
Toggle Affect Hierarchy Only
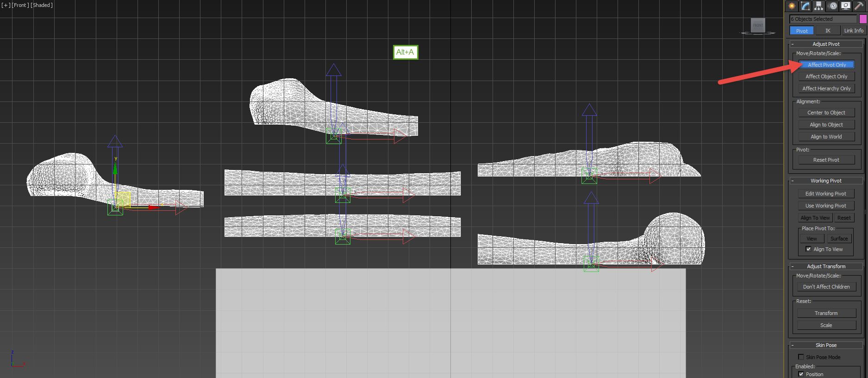[827, 88]
